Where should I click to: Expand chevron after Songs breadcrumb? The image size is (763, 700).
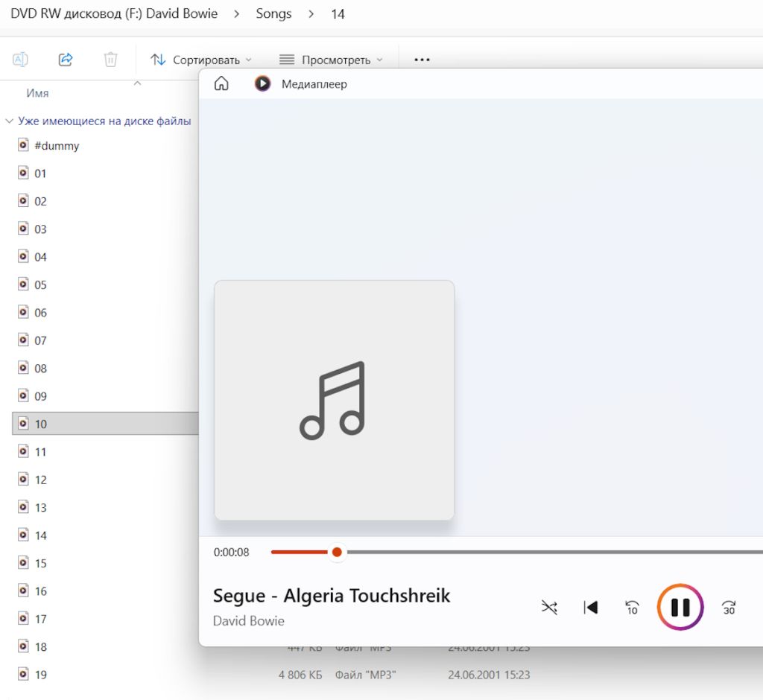311,14
